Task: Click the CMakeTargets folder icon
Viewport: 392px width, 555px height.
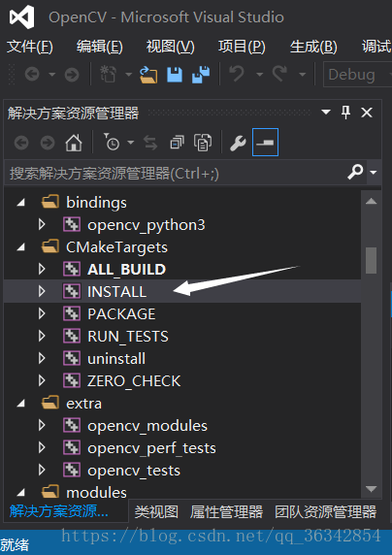Action: click(x=50, y=246)
